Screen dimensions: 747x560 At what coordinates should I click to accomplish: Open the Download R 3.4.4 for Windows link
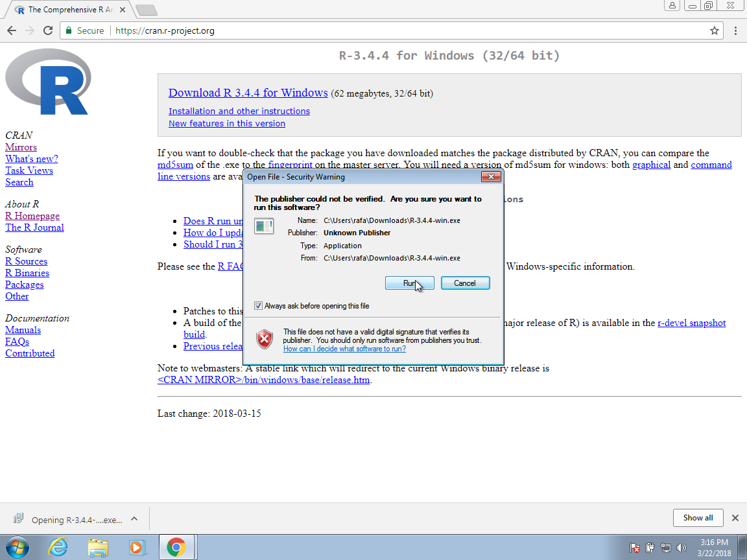248,93
